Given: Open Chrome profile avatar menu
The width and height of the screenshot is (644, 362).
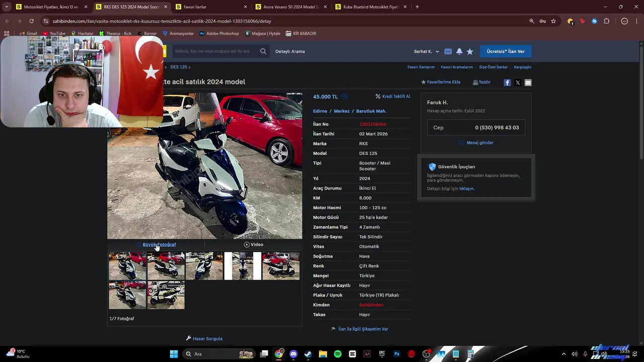Looking at the screenshot, I should pos(624,21).
